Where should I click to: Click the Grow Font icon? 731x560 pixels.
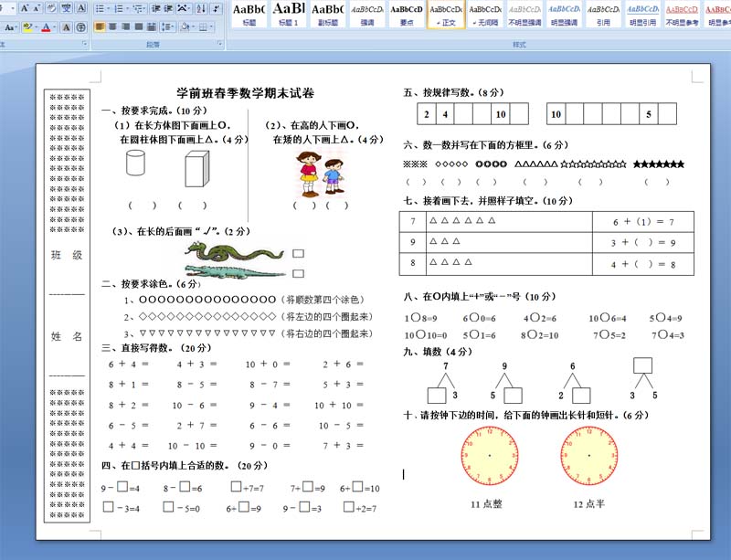[x=25, y=8]
